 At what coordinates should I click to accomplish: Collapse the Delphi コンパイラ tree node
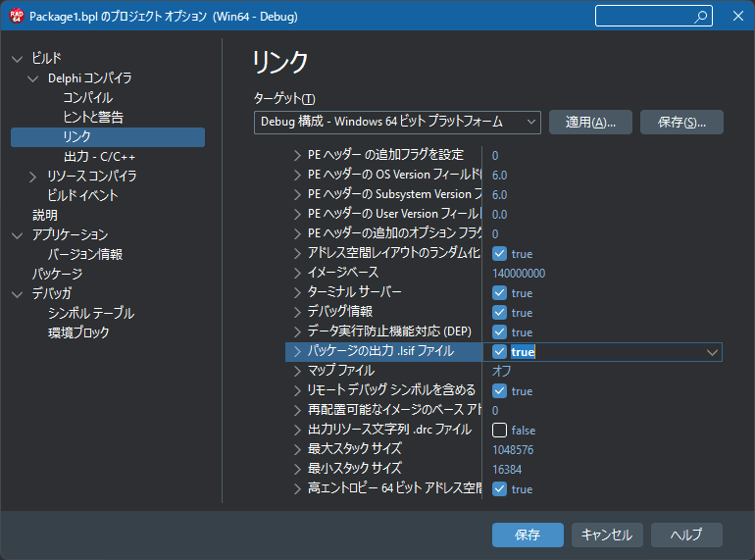[x=33, y=79]
